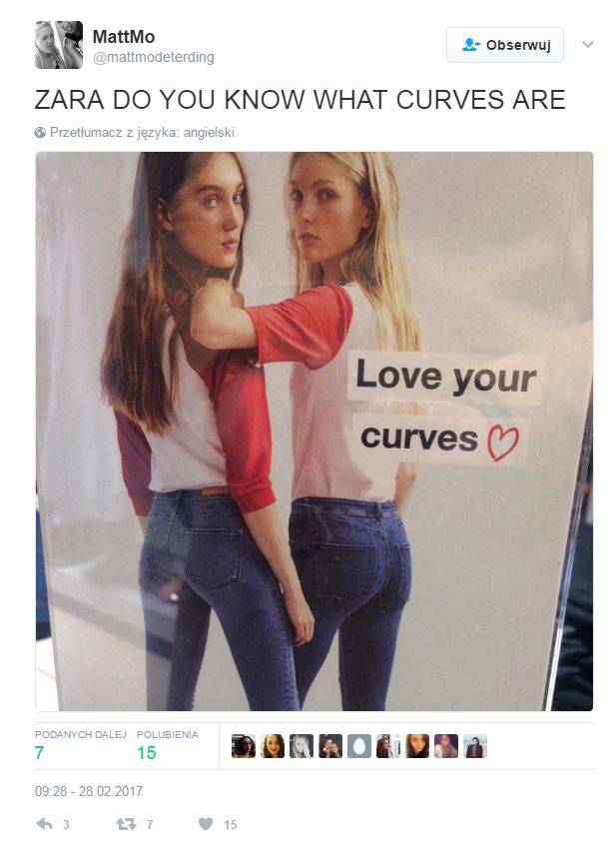This screenshot has height=842, width=616.
Task: Open MattMo's profile avatar
Action: coord(59,45)
